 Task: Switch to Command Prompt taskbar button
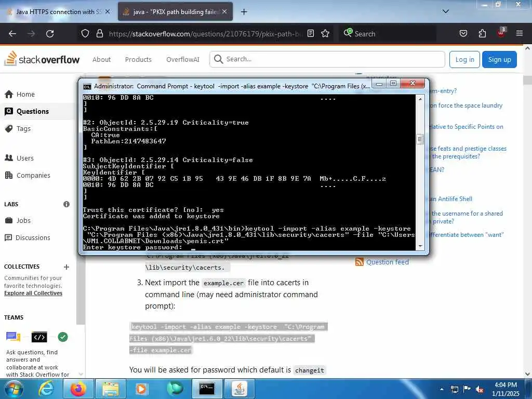click(x=207, y=389)
